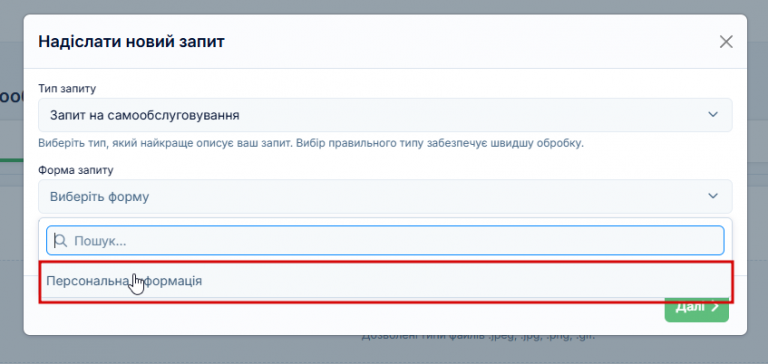
Task: Click the green tab indicator behind the dialog
Action: point(12,160)
